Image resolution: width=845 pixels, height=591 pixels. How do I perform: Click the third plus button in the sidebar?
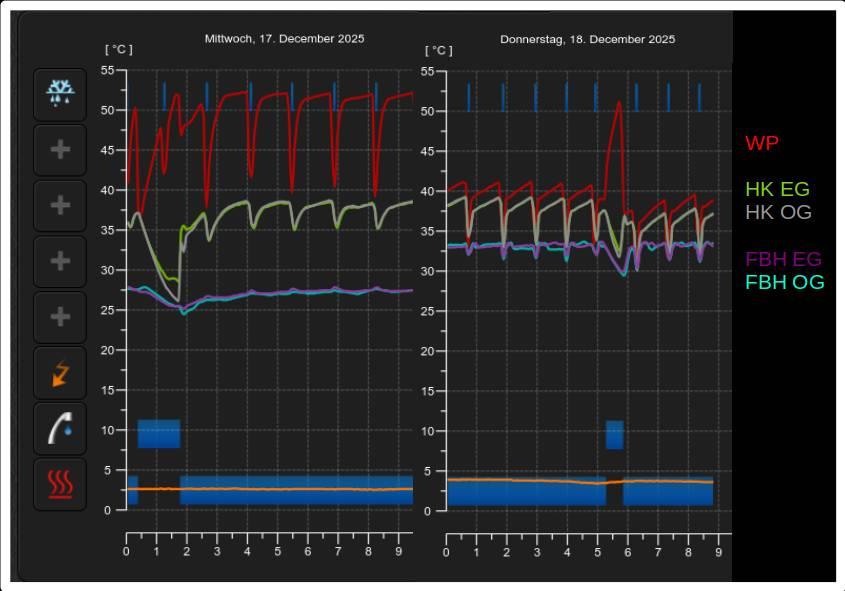60,262
